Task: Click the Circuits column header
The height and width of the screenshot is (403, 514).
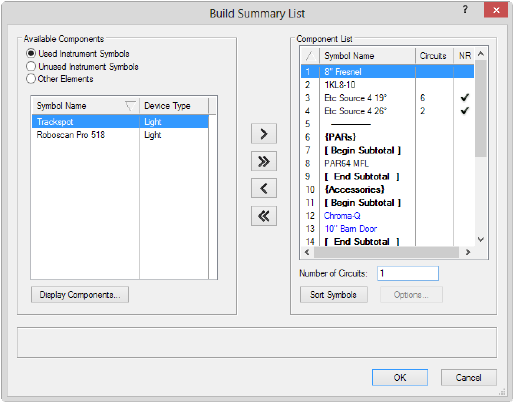Action: (434, 56)
